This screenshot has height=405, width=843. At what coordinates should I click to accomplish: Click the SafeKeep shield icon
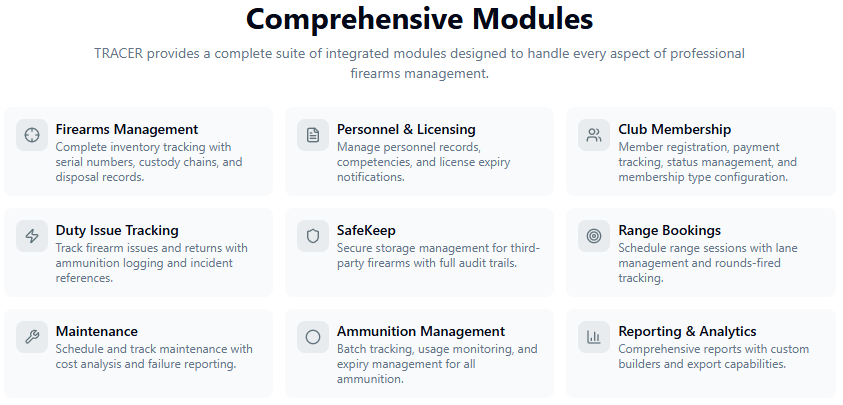pyautogui.click(x=313, y=236)
